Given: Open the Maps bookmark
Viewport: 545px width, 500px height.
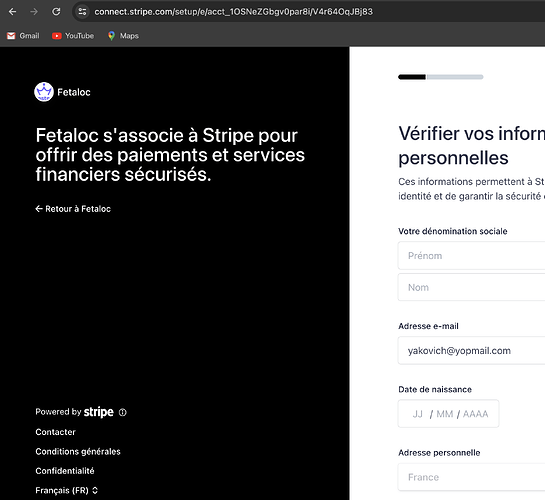Looking at the screenshot, I should [x=123, y=36].
